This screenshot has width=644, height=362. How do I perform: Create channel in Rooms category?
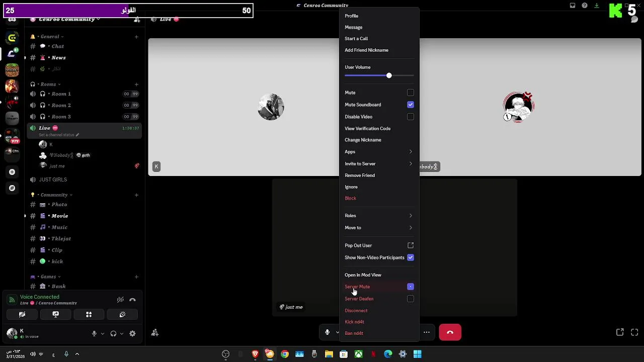pos(136,84)
